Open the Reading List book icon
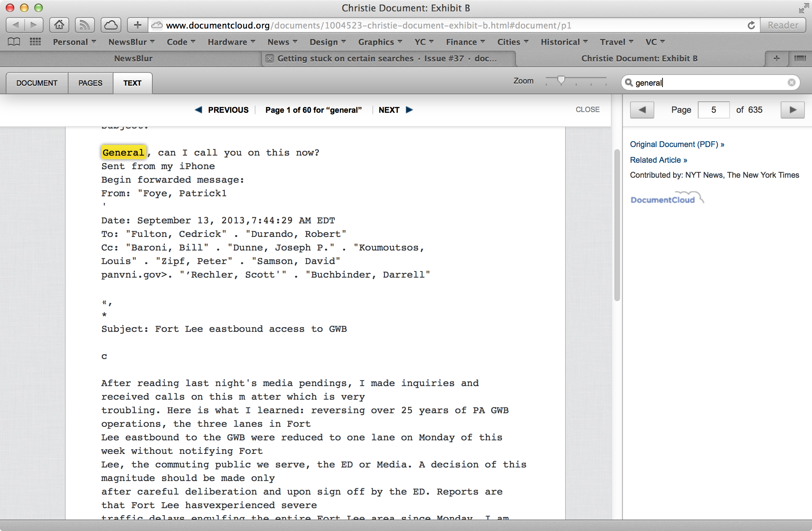The height and width of the screenshot is (531, 812). click(x=14, y=42)
